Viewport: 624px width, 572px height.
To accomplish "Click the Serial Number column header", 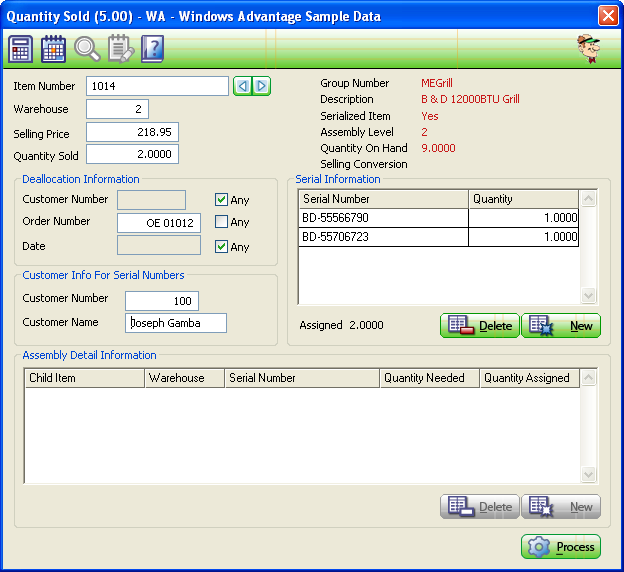I will tap(383, 199).
